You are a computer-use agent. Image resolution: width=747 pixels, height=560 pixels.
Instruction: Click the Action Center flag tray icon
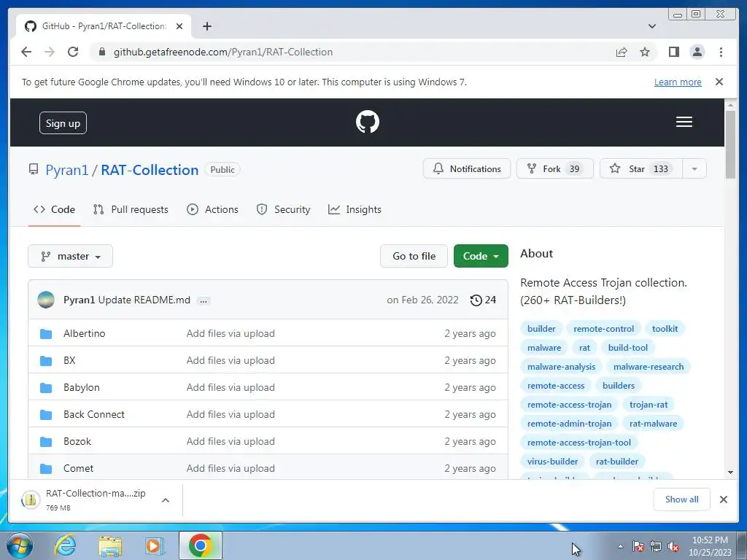pos(638,546)
